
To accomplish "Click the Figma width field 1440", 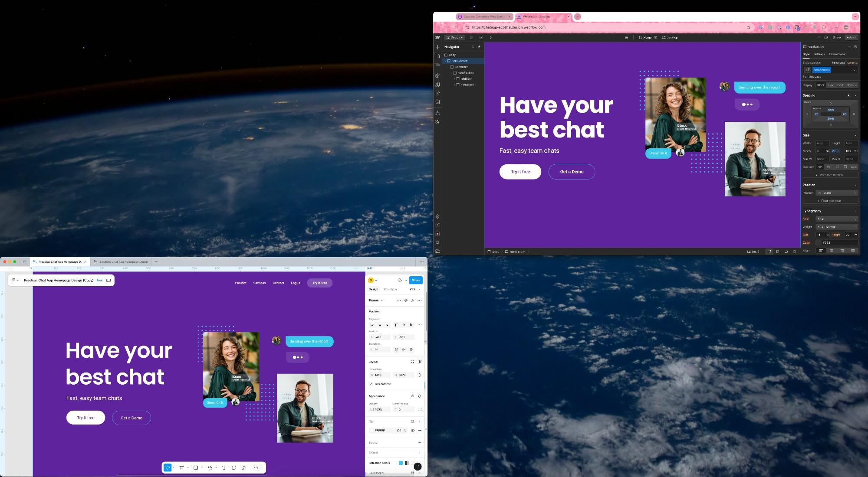I will tap(380, 375).
